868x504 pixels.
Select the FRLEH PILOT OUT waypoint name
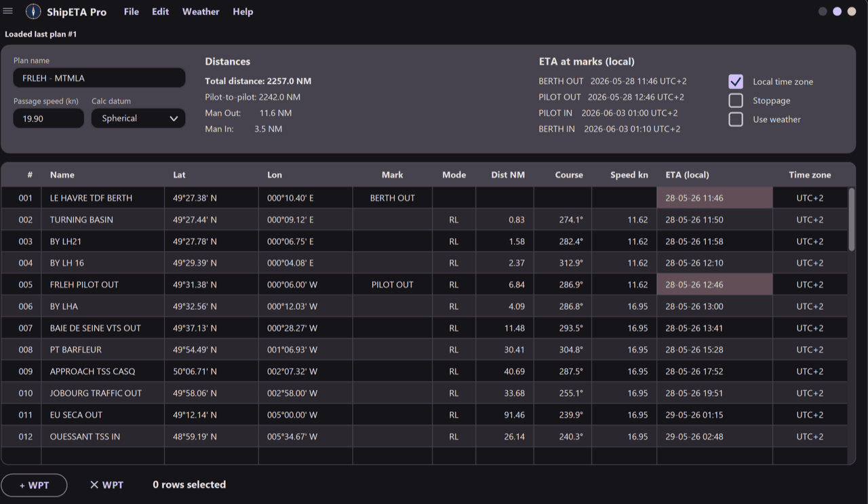tap(84, 285)
